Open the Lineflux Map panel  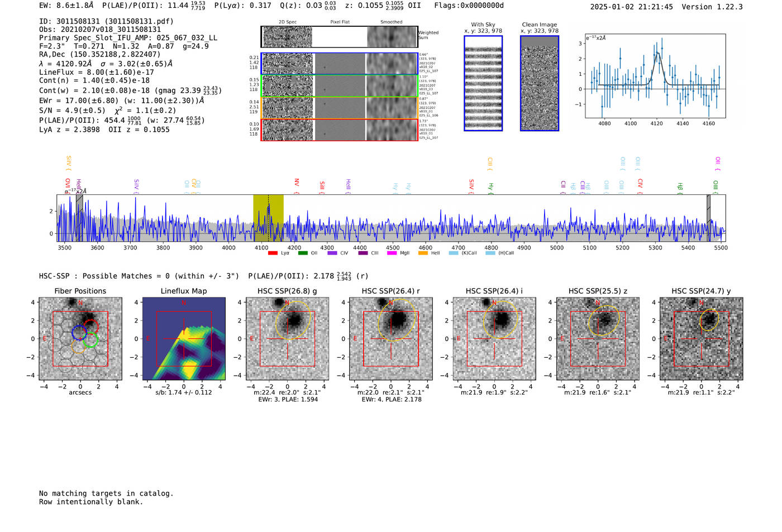pos(184,338)
